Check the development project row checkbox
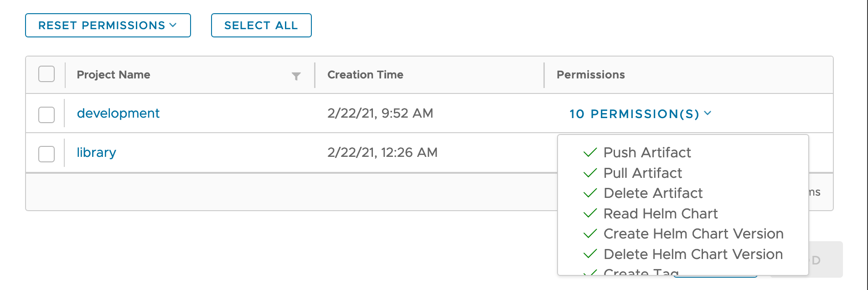The height and width of the screenshot is (290, 868). point(46,115)
